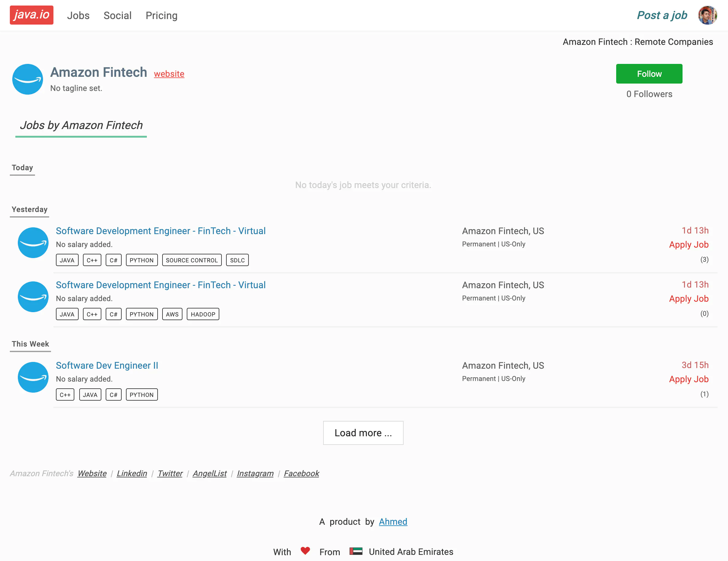The width and height of the screenshot is (728, 561).
Task: Open the Facebook footer link
Action: pos(301,473)
